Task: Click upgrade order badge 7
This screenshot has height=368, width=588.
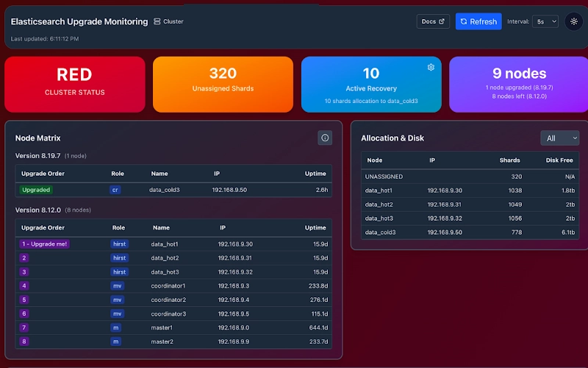Action: click(24, 328)
